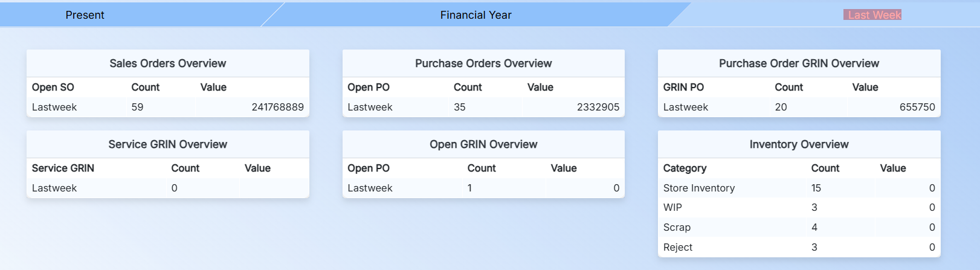Select the WIP category row
Screen dimensions: 980x270
pyautogui.click(x=672, y=207)
